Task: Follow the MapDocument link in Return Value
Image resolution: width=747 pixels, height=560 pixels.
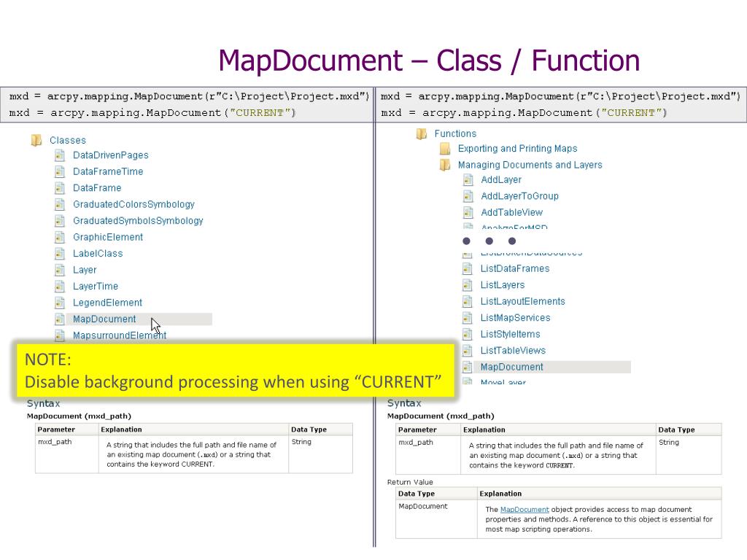Action: point(525,510)
